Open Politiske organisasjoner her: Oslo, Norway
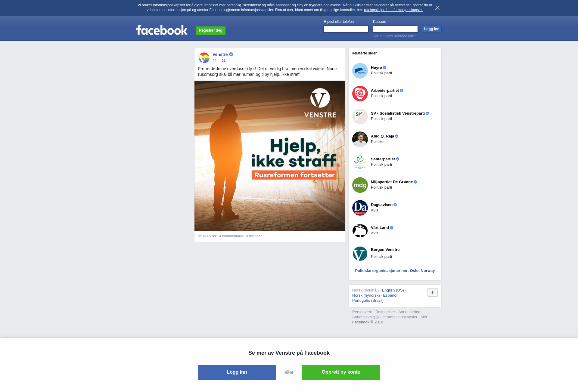578x392 pixels. pos(395,271)
